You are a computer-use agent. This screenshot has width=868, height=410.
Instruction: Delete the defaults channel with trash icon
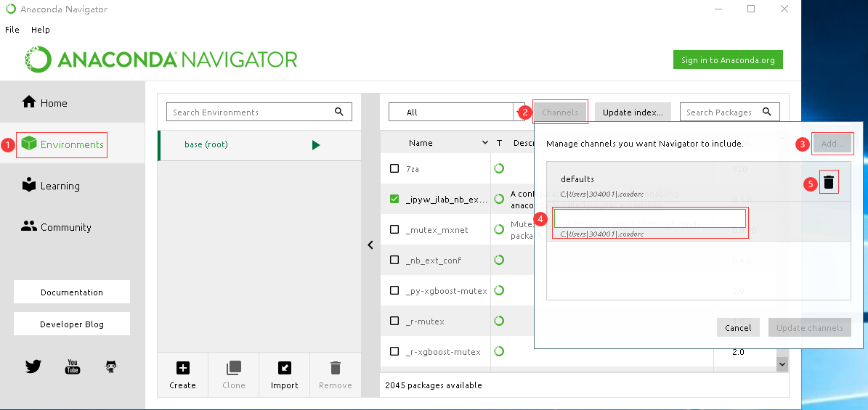829,182
